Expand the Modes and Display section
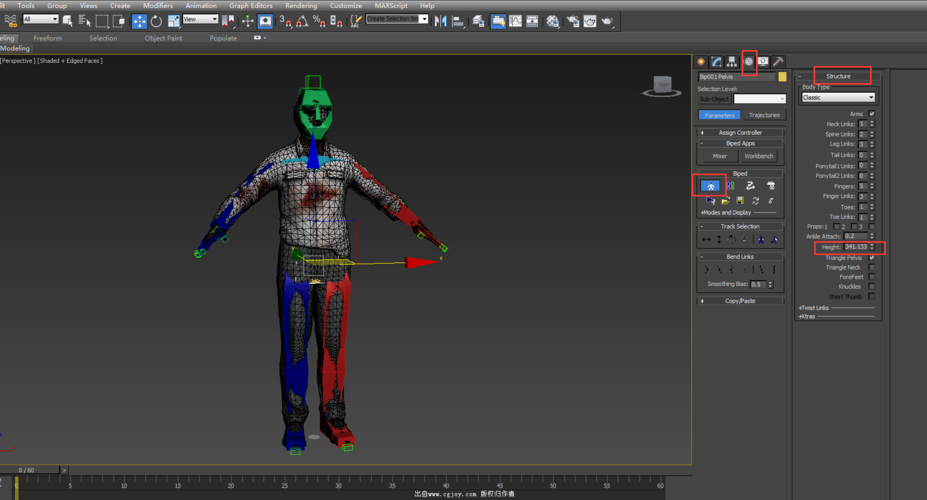Screen dimensions: 927x500 pos(727,213)
